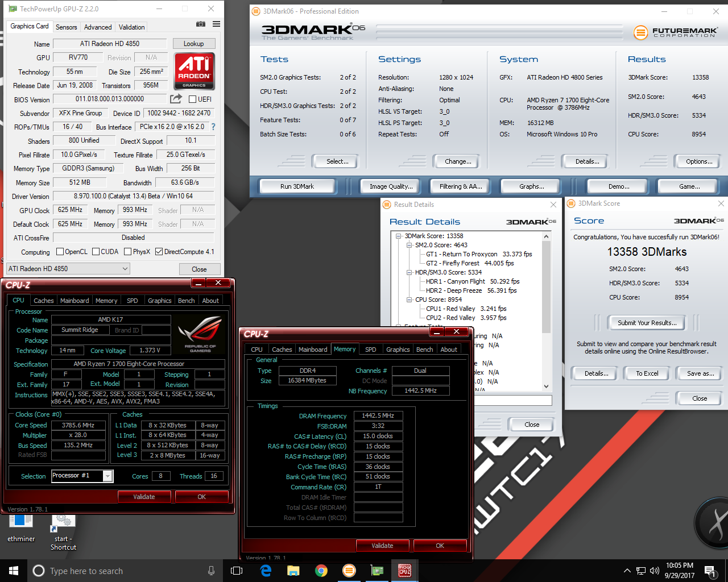Open Windows Start menu
728x582 pixels.
(x=14, y=571)
